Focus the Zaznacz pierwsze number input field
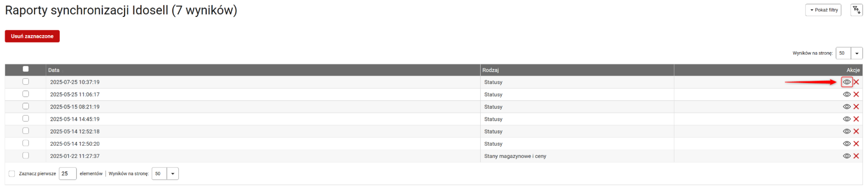This screenshot has width=868, height=190. (x=67, y=174)
